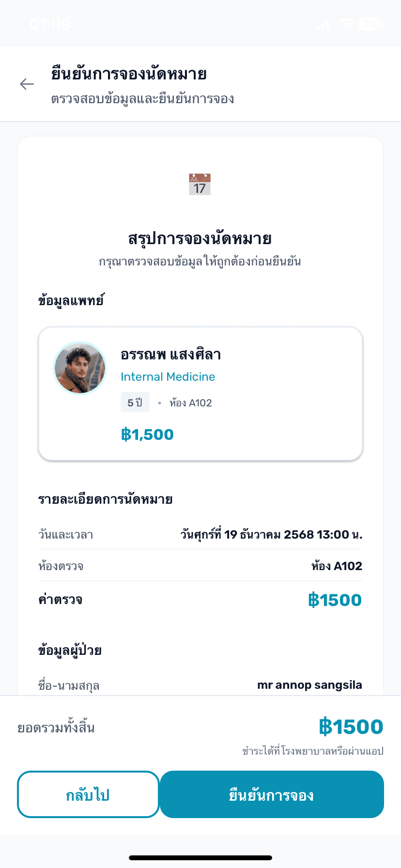Viewport: 401px width, 868px height.
Task: Tap the home indicator bar
Action: [200, 858]
